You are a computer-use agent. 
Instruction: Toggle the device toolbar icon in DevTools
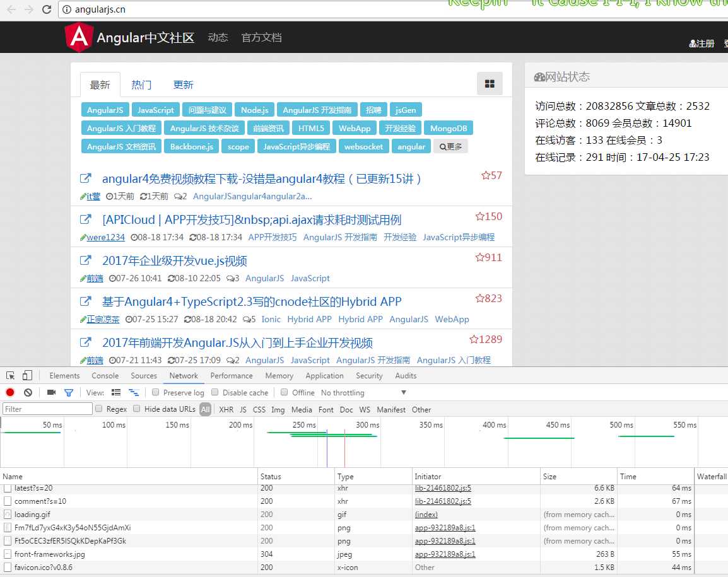pyautogui.click(x=27, y=376)
